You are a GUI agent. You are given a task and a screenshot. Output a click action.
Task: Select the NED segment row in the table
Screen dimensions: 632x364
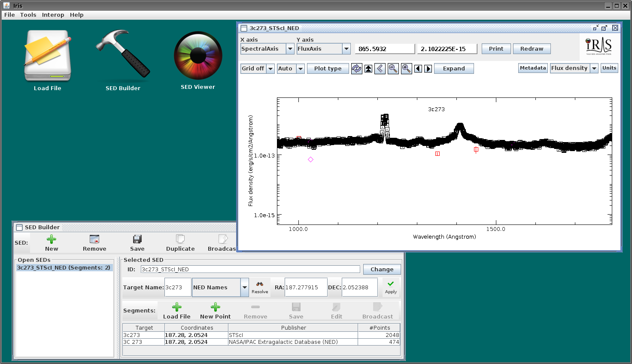tap(261, 342)
